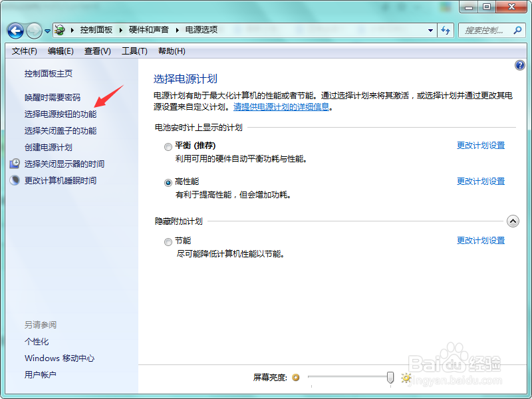Click the dim brightness icon
The width and height of the screenshot is (532, 399).
(296, 377)
